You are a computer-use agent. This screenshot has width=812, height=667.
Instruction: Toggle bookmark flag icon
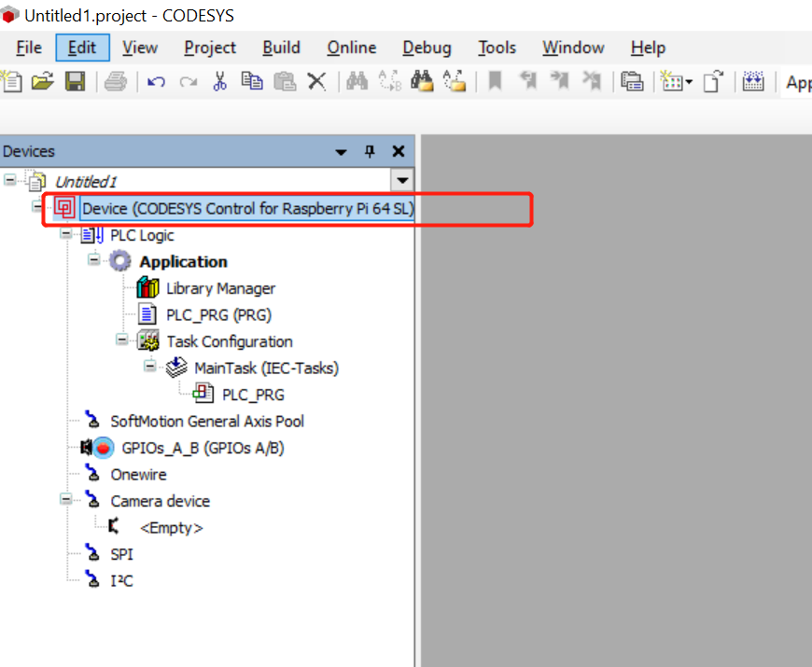tap(495, 81)
